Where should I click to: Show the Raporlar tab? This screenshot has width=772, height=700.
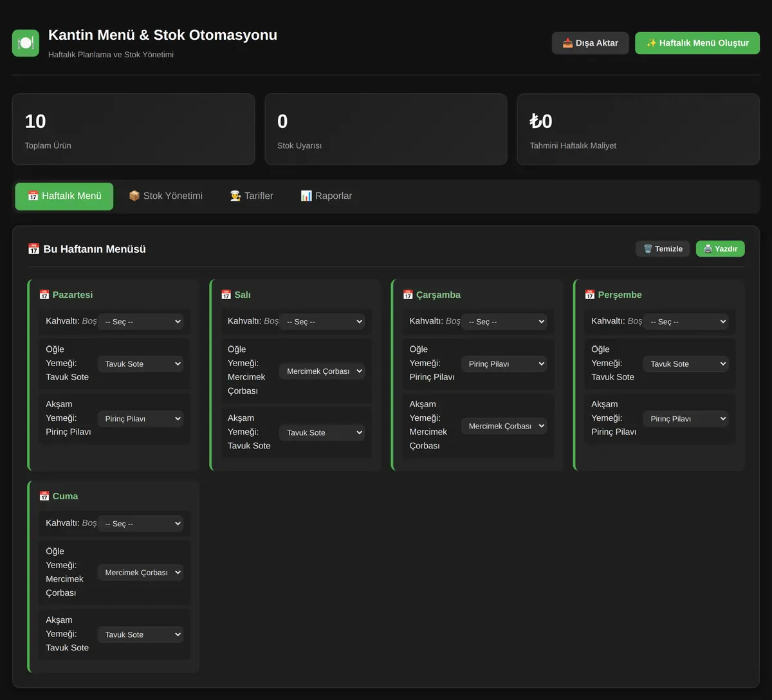tap(326, 196)
